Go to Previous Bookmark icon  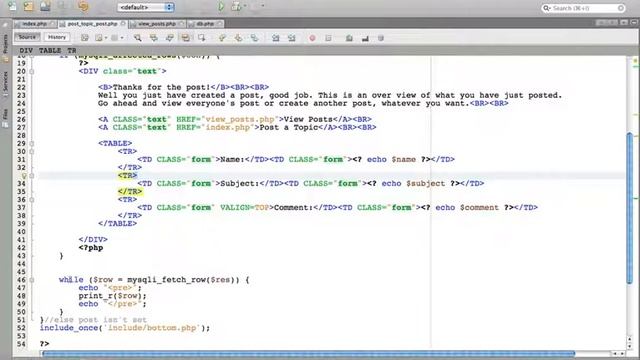click(x=222, y=38)
